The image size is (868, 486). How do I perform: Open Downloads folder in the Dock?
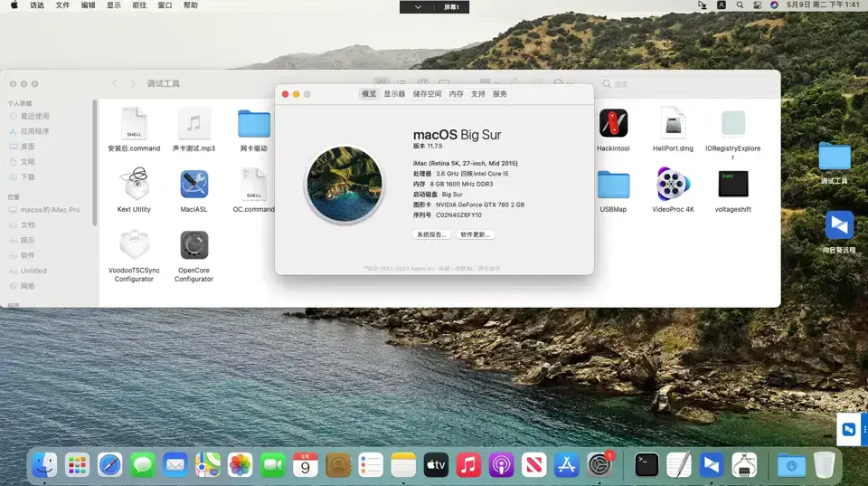click(x=791, y=465)
